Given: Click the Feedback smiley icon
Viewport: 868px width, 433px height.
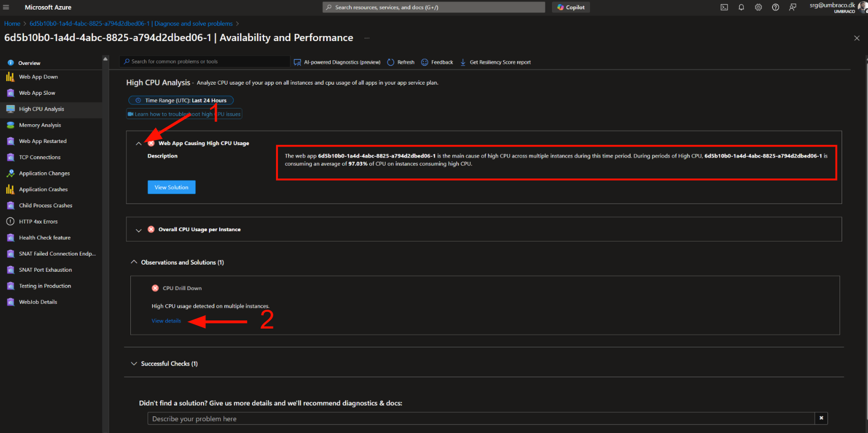Looking at the screenshot, I should coord(425,62).
